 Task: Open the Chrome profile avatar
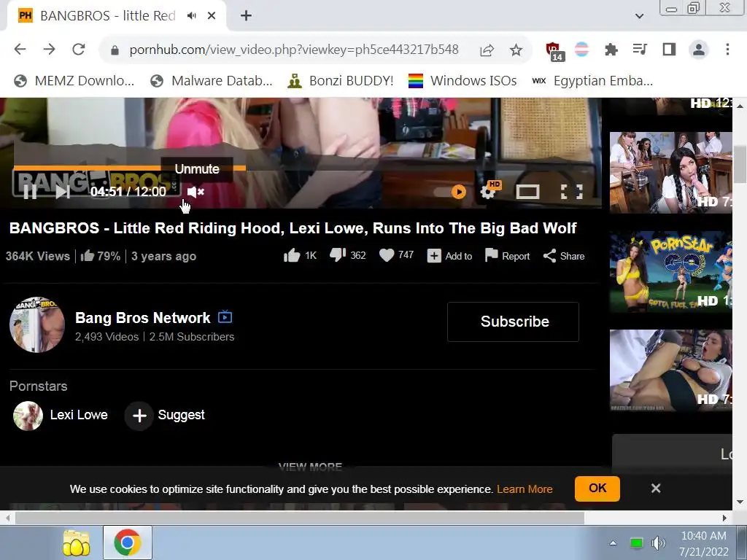pyautogui.click(x=698, y=50)
